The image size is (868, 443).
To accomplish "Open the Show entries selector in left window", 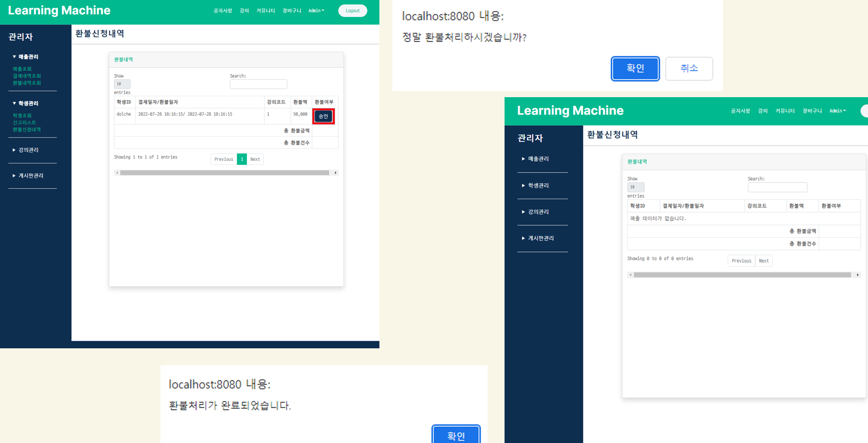I will [122, 84].
